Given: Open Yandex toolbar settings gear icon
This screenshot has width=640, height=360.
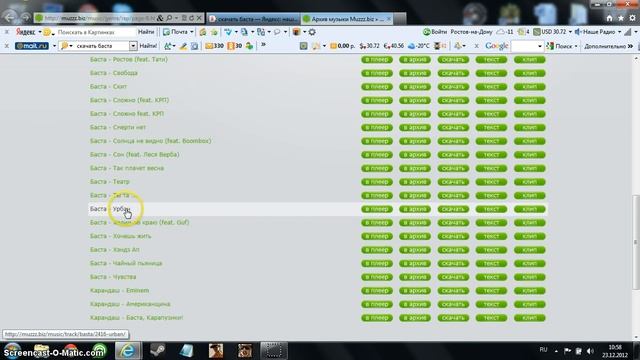Looking at the screenshot, I should [312, 32].
